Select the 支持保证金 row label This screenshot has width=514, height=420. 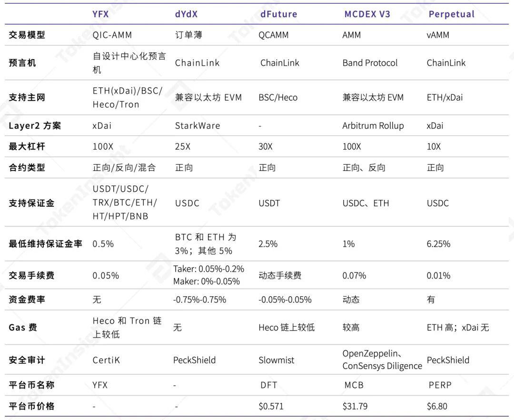pyautogui.click(x=31, y=203)
